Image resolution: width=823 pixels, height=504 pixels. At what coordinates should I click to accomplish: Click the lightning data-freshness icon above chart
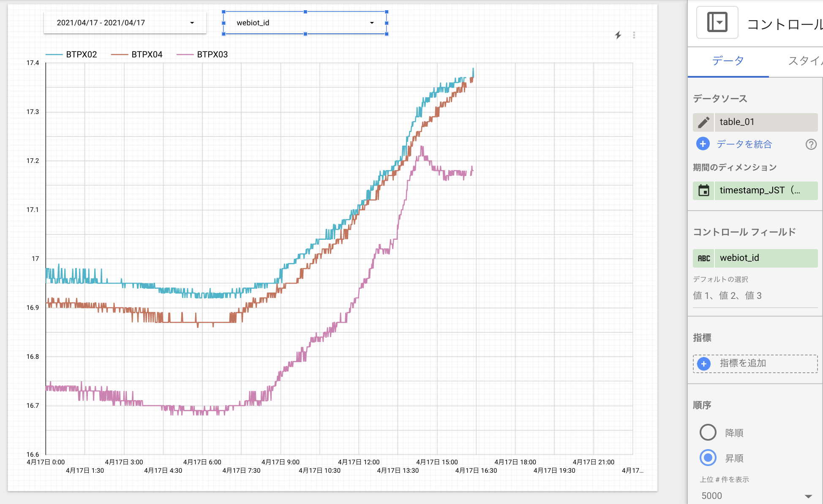(x=618, y=35)
